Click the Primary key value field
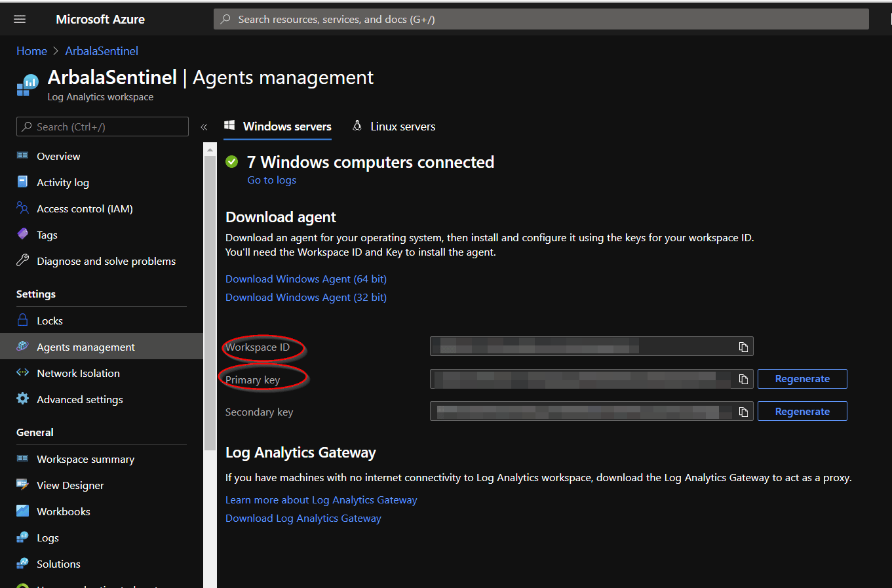Image resolution: width=892 pixels, height=588 pixels. coord(591,379)
